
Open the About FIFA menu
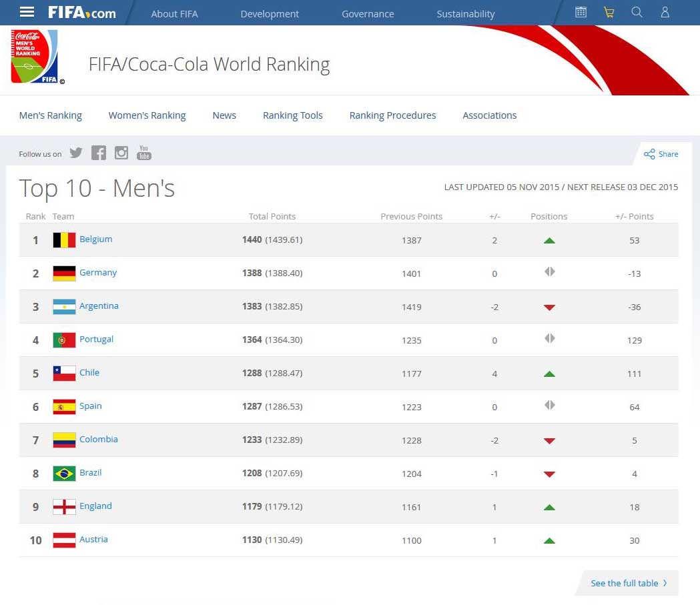[x=175, y=14]
